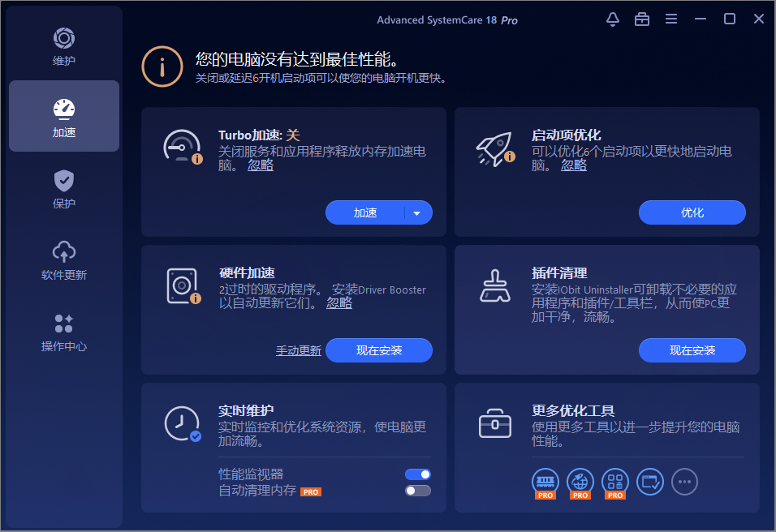Click the Turbo加速: 关 title
The image size is (776, 532).
point(259,135)
